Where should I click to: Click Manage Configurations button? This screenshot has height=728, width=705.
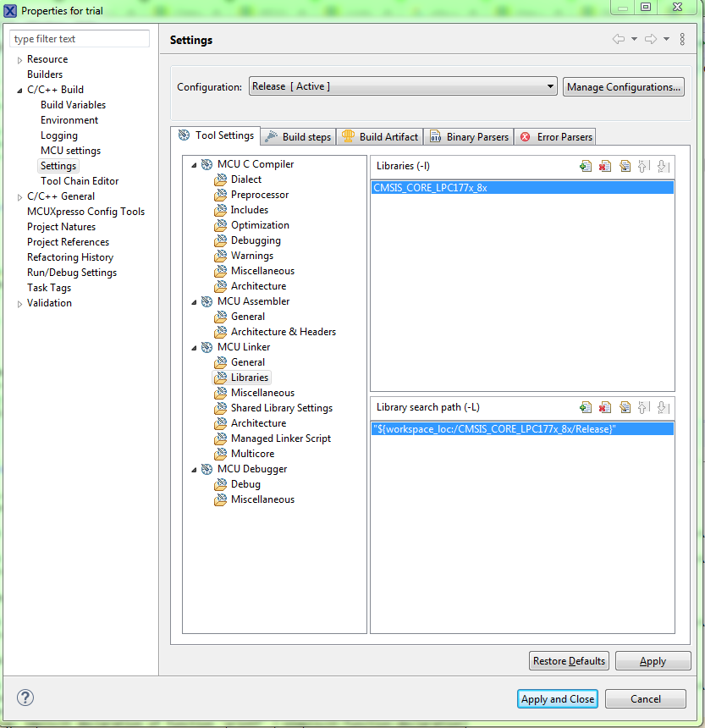coord(623,87)
